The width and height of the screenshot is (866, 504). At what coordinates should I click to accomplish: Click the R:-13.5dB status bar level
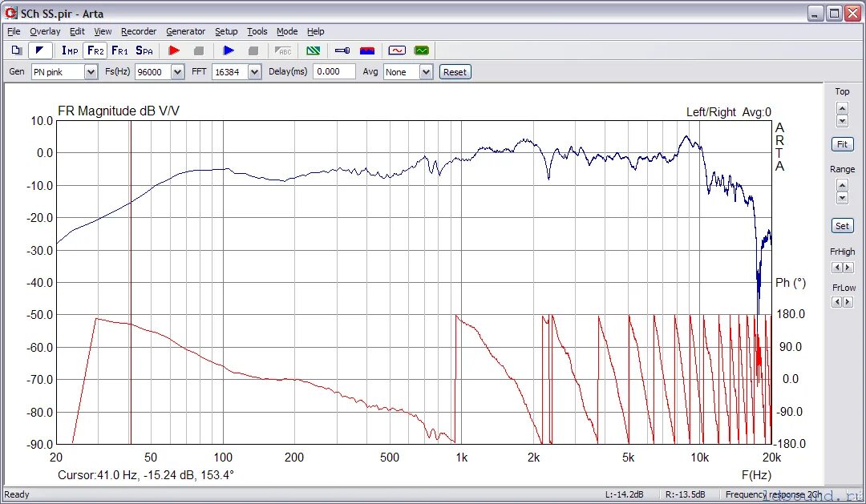[686, 494]
